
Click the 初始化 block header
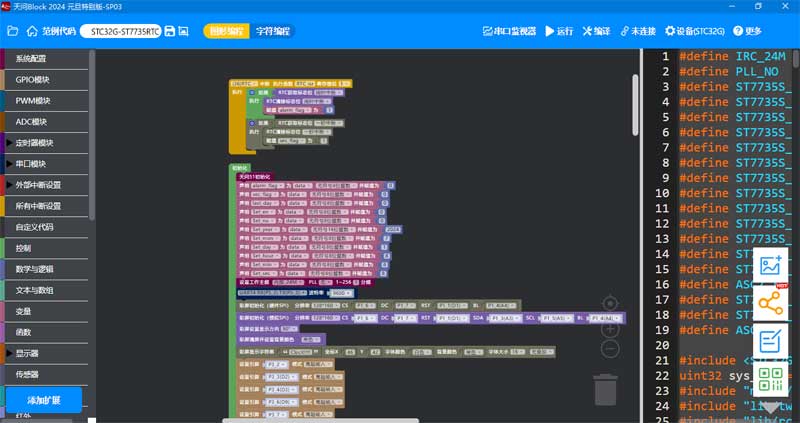tap(239, 168)
